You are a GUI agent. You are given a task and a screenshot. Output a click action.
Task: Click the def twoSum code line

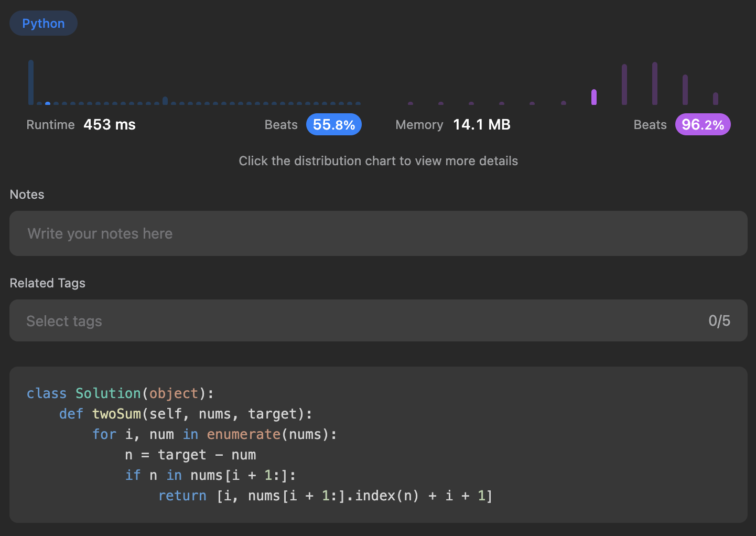click(186, 414)
